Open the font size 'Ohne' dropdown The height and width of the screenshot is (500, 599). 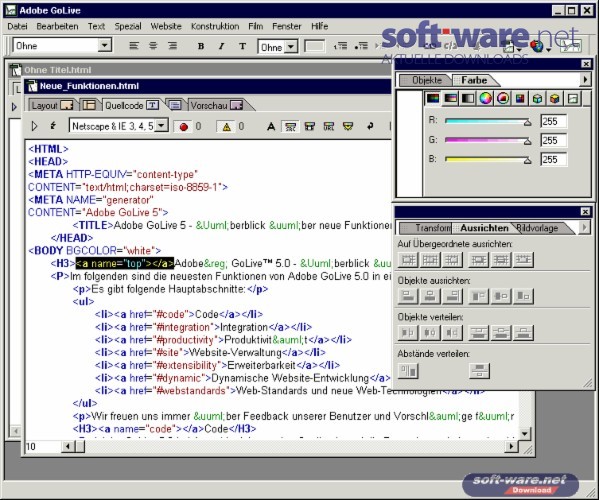tap(291, 47)
